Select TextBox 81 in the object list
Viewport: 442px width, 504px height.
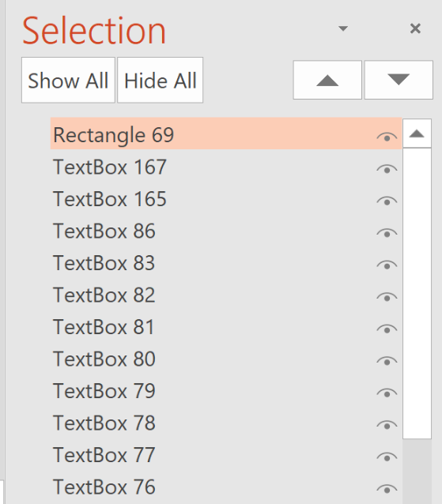pos(226,327)
